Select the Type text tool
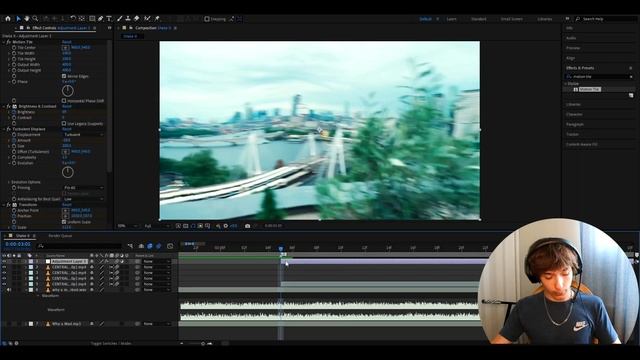640x360 pixels. (x=109, y=18)
